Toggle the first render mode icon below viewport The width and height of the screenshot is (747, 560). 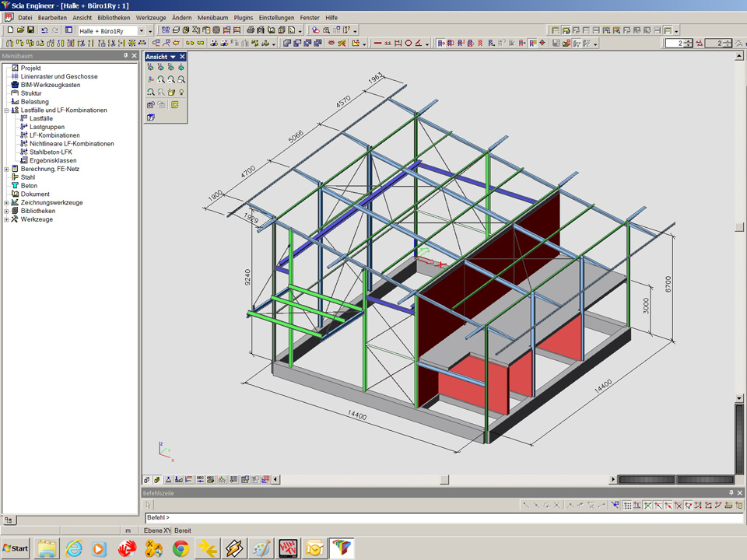(147, 480)
